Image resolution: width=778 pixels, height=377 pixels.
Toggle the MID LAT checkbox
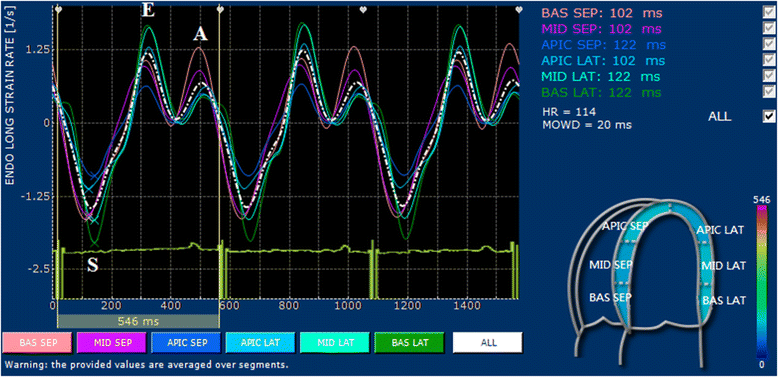tap(769, 75)
